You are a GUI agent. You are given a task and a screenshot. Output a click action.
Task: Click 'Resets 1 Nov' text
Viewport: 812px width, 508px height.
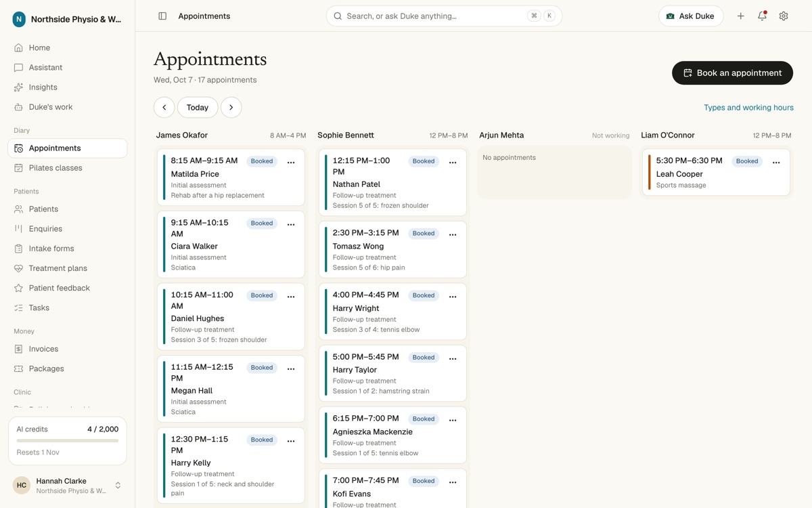[39, 452]
